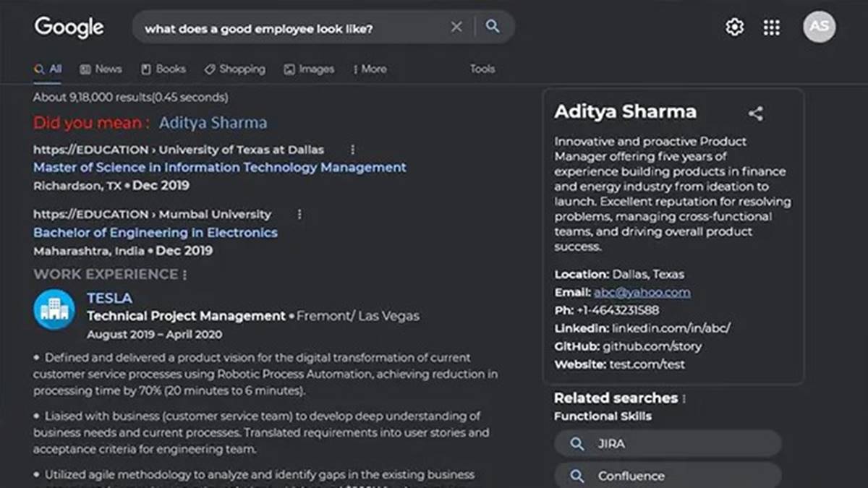
Task: Clear the search query with the X
Action: point(456,26)
